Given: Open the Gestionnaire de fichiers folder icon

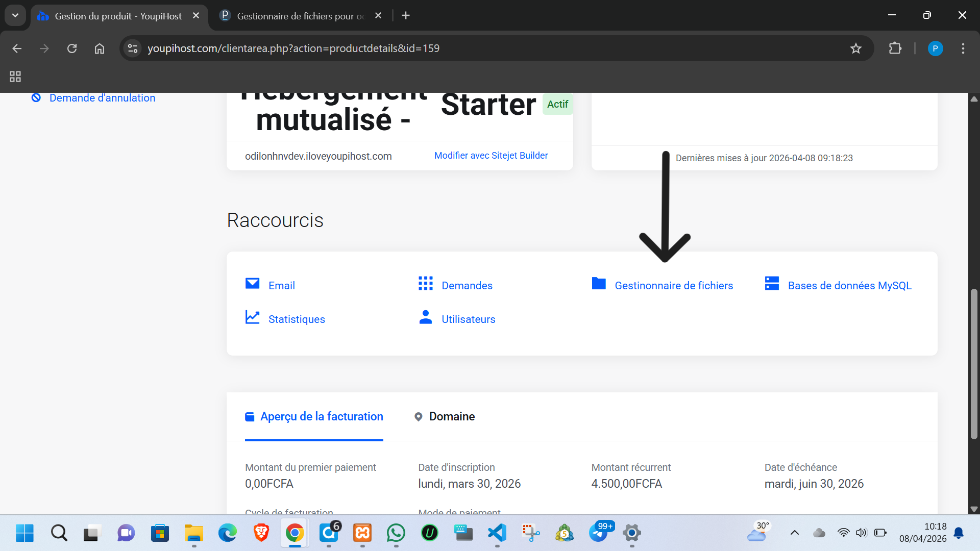Looking at the screenshot, I should 599,284.
